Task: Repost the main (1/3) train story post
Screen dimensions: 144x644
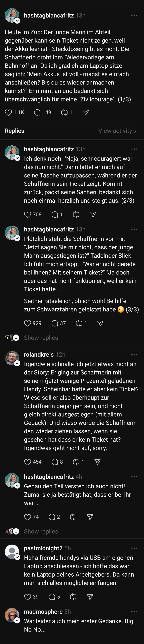Action: [64, 113]
